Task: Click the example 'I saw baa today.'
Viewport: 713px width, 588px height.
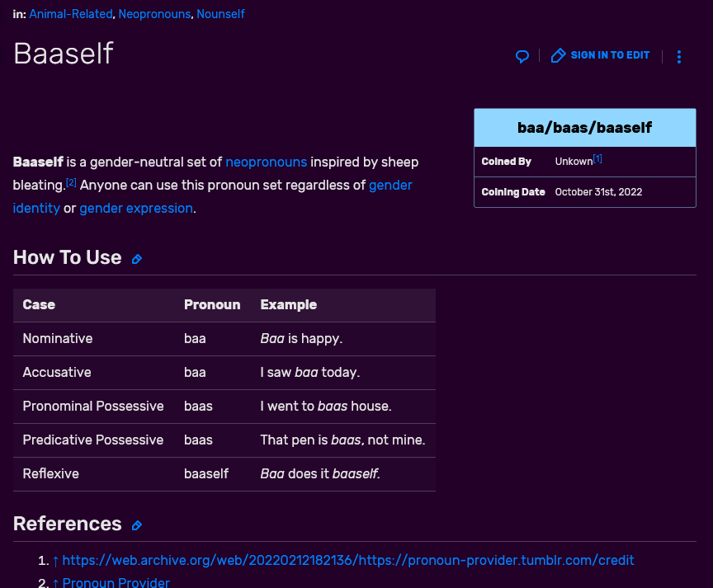Action: tap(310, 373)
